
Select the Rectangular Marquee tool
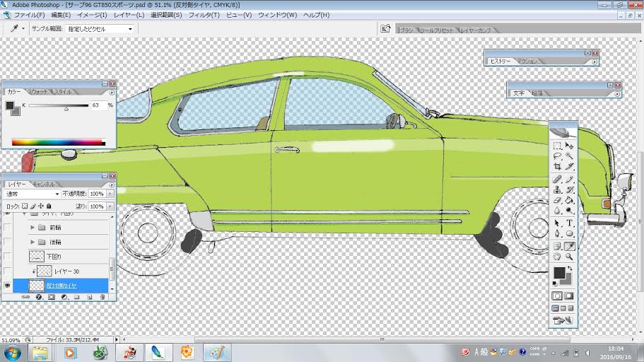[x=557, y=146]
